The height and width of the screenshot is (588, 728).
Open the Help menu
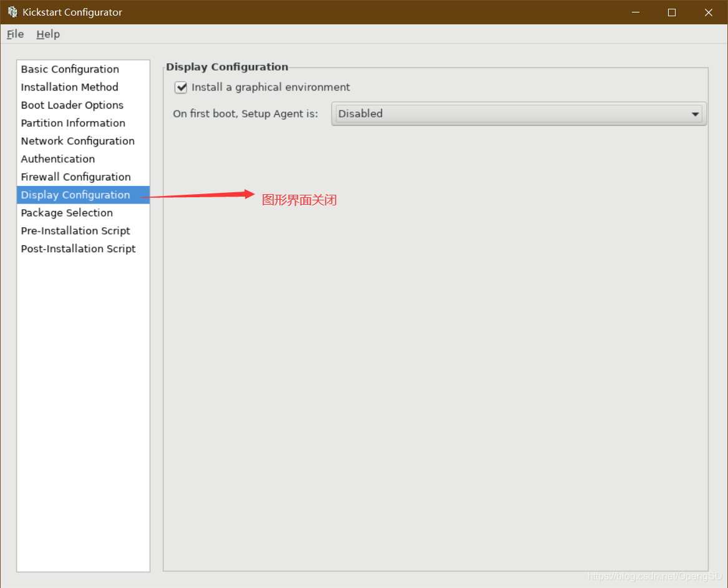tap(48, 34)
